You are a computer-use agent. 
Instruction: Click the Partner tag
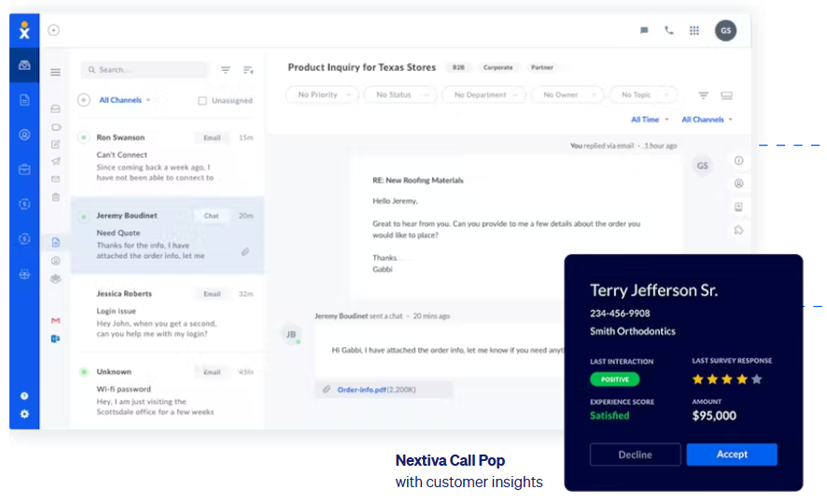point(542,67)
